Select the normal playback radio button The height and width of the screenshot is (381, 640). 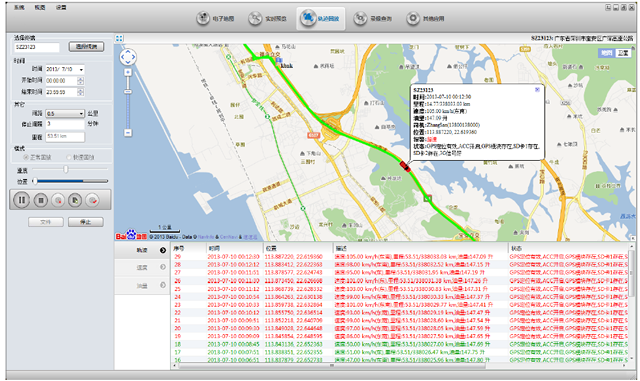[26, 157]
